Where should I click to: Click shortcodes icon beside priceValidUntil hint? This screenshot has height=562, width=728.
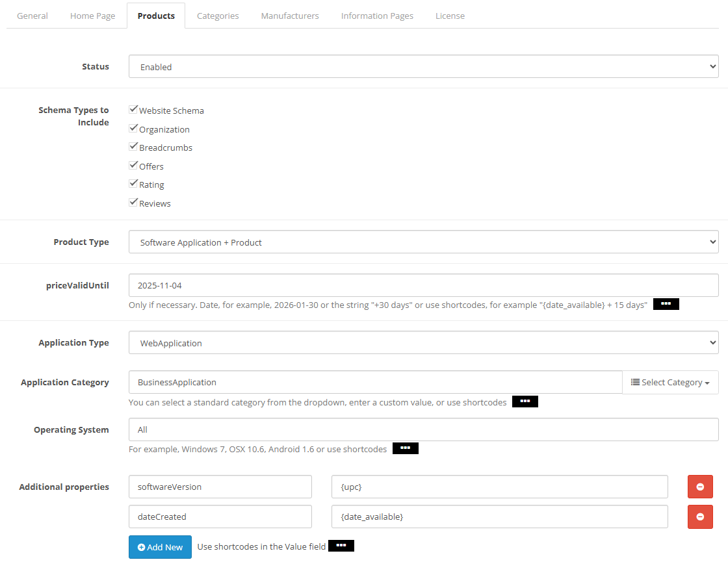666,305
